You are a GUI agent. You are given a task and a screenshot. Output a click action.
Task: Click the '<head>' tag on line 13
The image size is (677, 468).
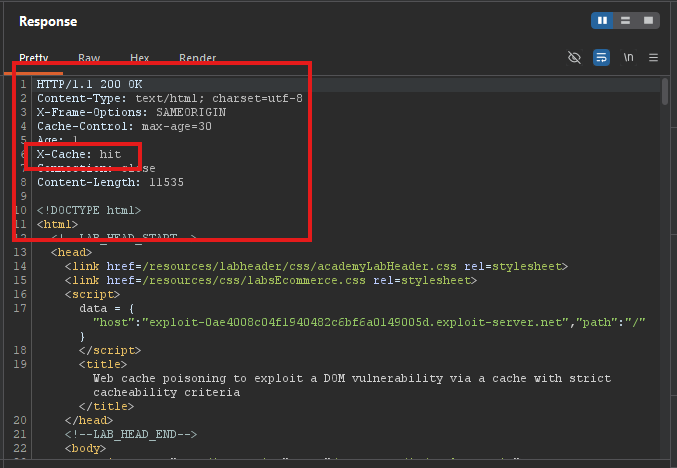pos(71,252)
